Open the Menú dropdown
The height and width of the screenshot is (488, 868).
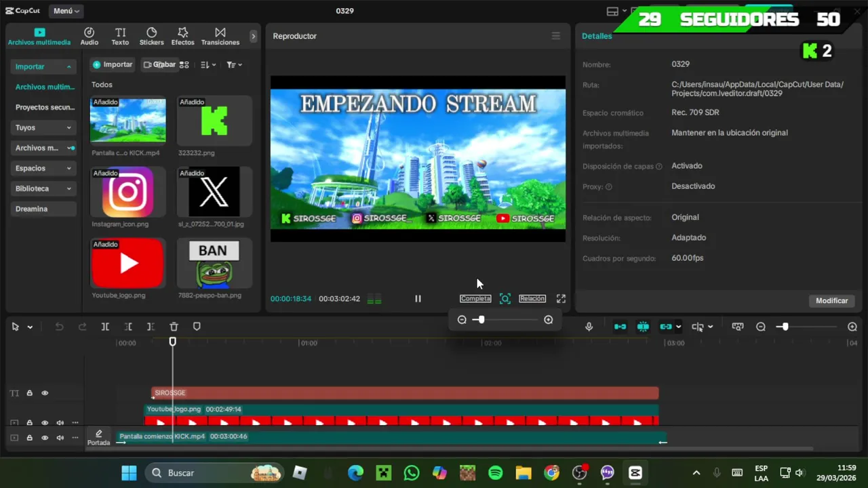click(x=66, y=11)
